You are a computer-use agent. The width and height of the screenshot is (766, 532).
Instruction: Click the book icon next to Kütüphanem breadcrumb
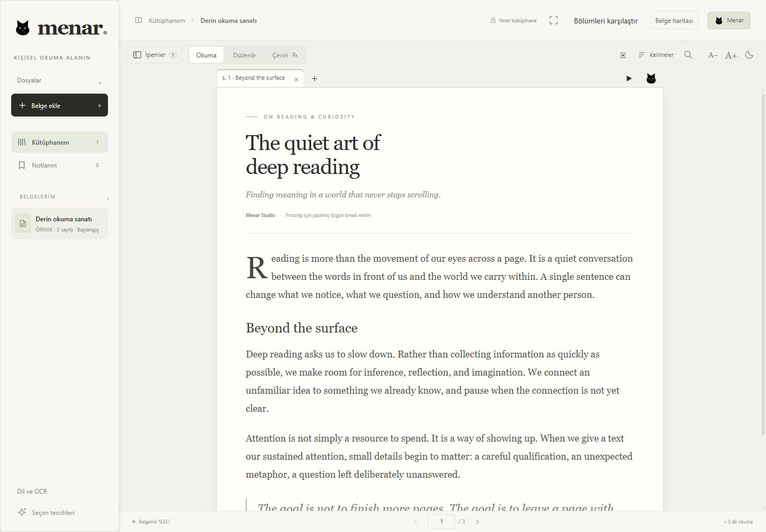138,21
